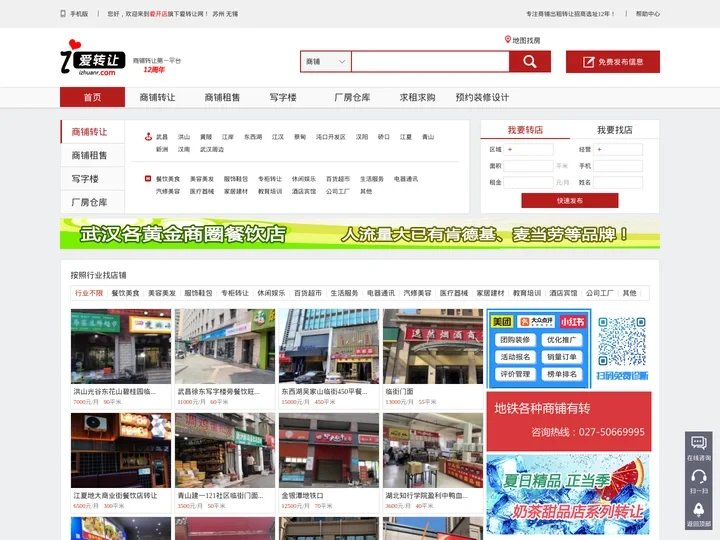Click the 武昌 district link
The image size is (720, 540).
[162, 137]
